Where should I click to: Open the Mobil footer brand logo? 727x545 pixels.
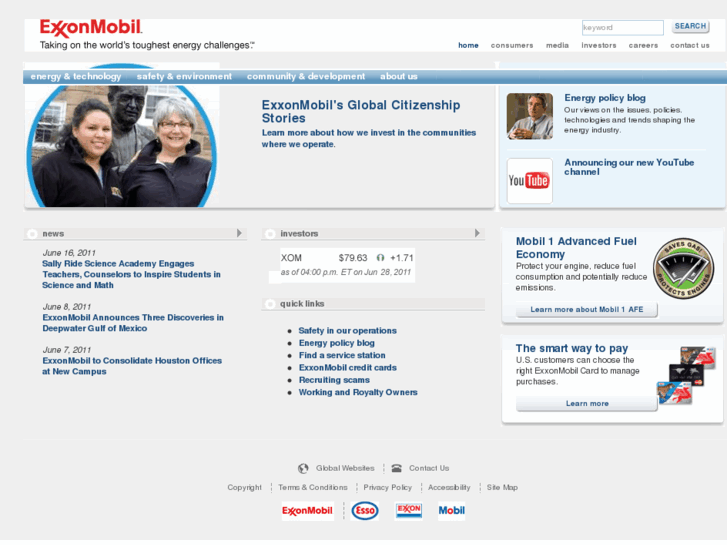(452, 511)
